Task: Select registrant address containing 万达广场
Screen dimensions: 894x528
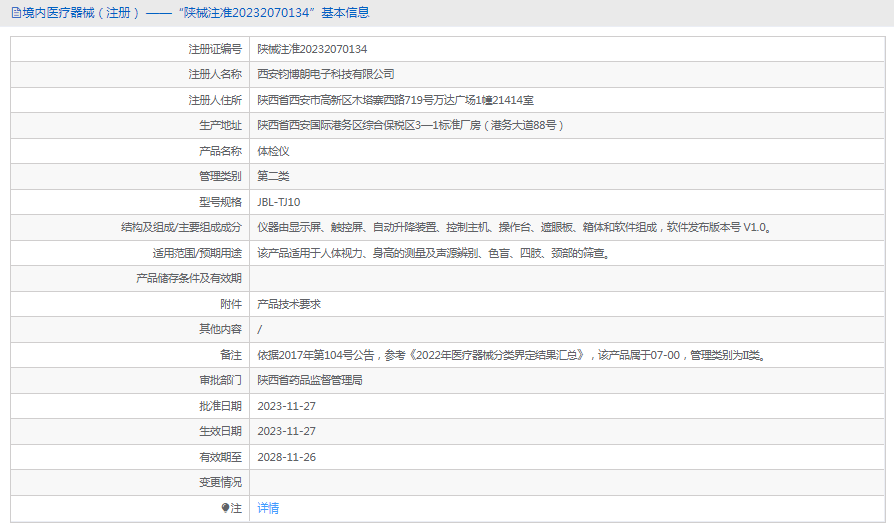Action: pos(395,100)
